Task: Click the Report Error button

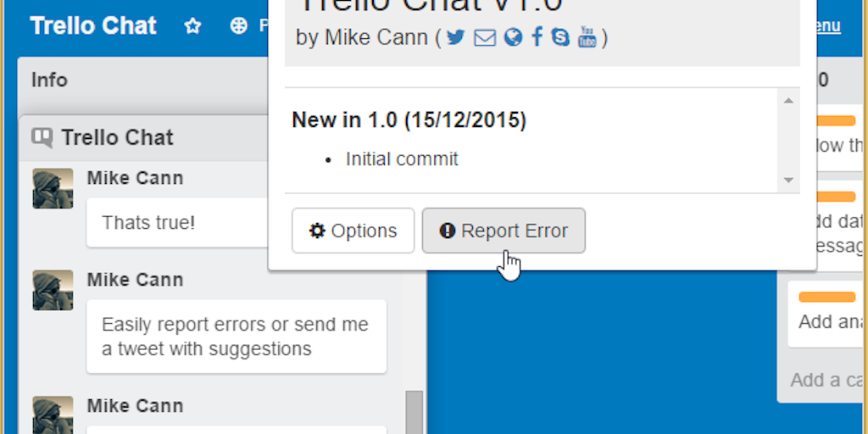Action: pyautogui.click(x=504, y=231)
